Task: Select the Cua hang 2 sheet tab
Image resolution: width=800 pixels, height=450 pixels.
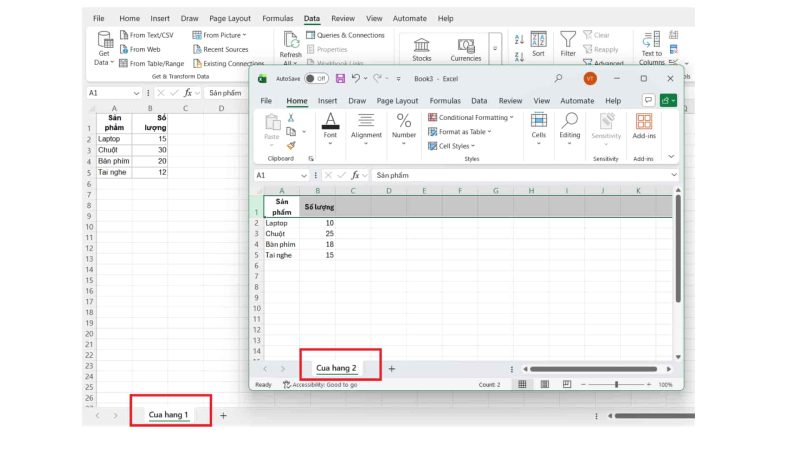Action: click(336, 368)
